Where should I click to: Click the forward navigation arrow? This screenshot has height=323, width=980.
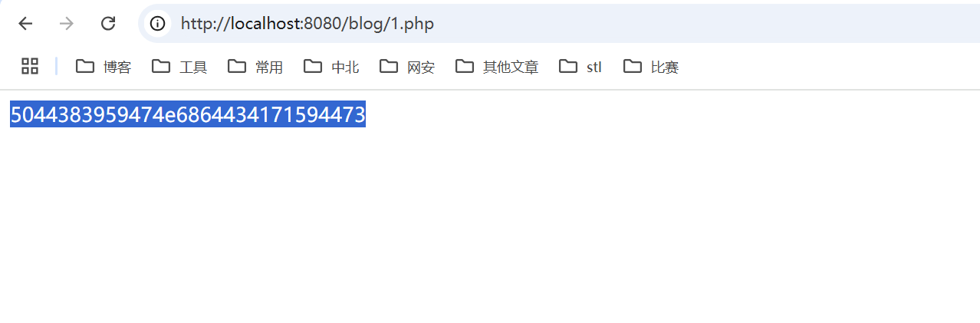[67, 23]
